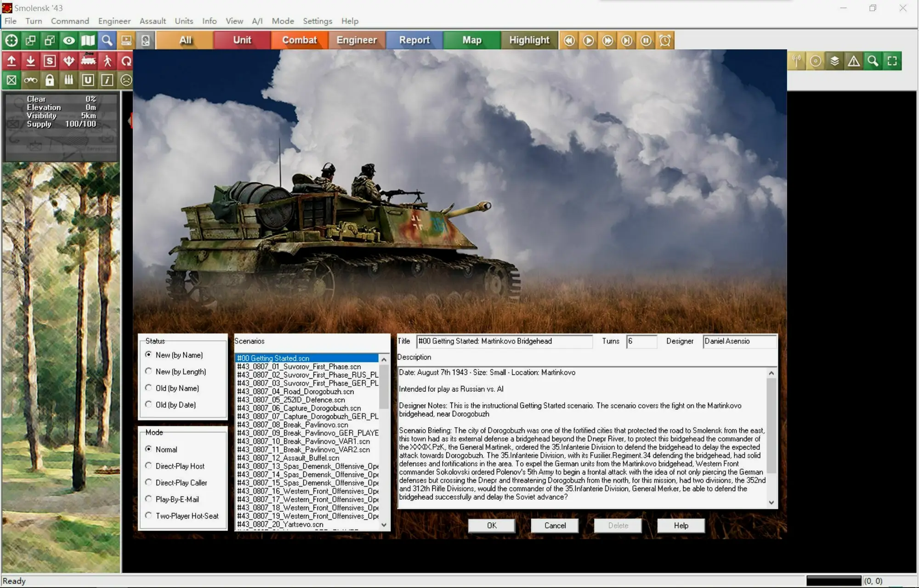Click the binoculars icon
919x588 pixels.
[30, 80]
